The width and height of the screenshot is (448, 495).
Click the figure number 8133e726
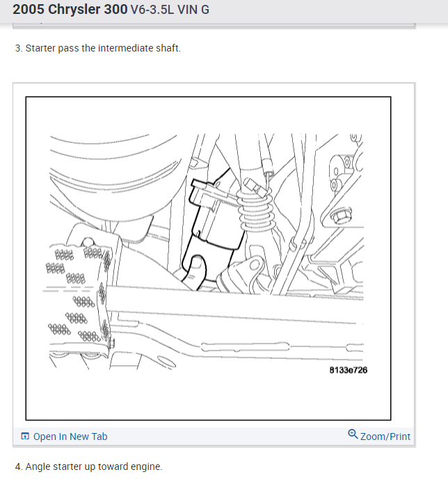coord(349,370)
